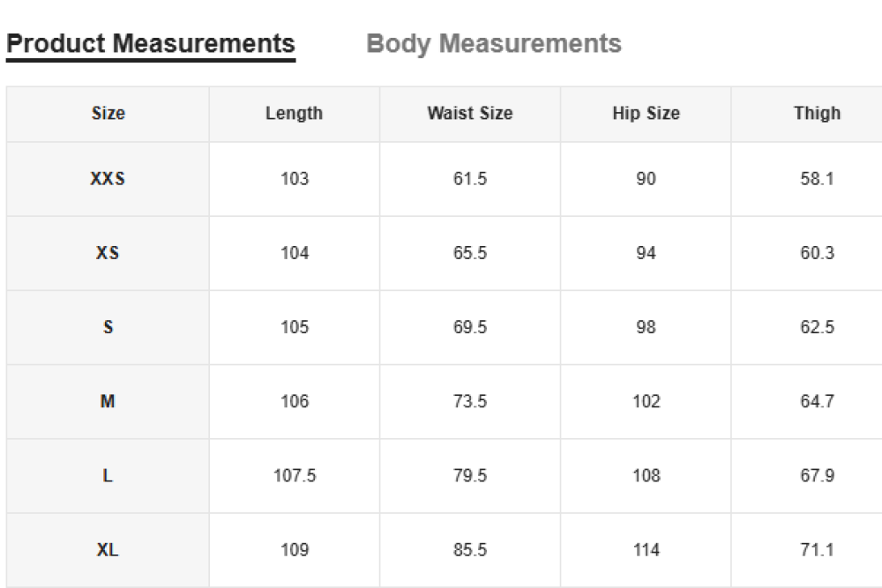Click the XL size row label

[108, 550]
